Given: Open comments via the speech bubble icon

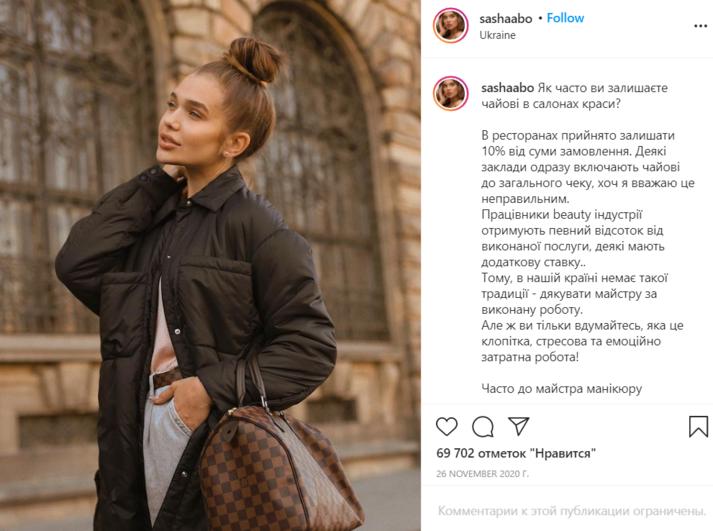Looking at the screenshot, I should (482, 426).
